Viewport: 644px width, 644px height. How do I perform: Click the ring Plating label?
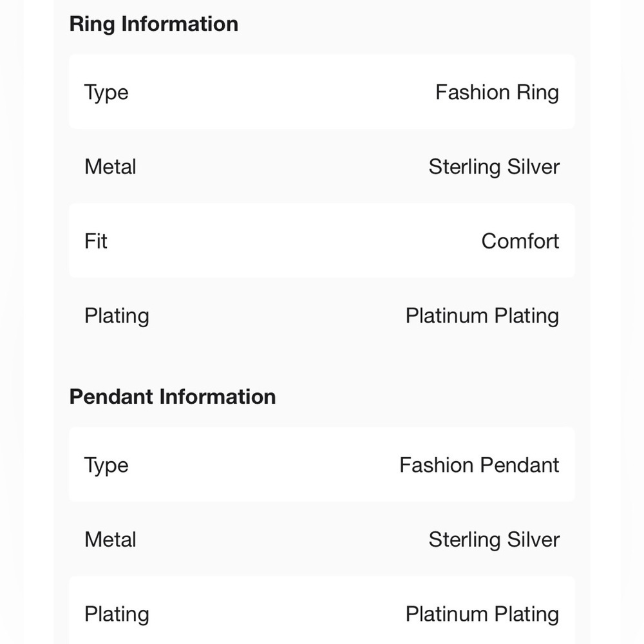pyautogui.click(x=117, y=316)
